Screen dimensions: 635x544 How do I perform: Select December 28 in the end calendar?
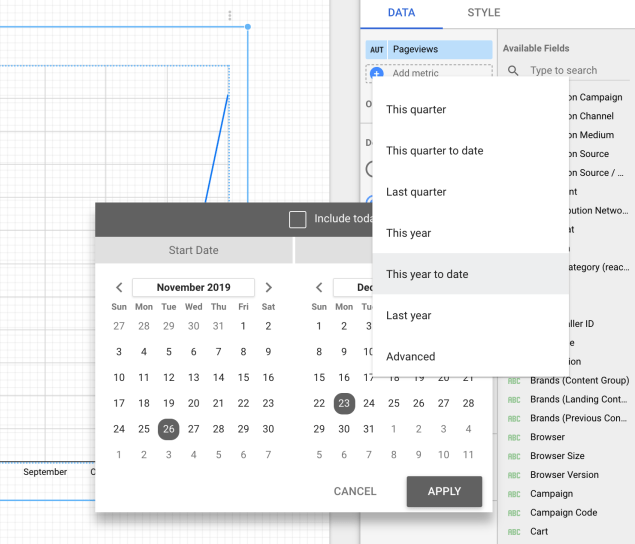click(468, 403)
